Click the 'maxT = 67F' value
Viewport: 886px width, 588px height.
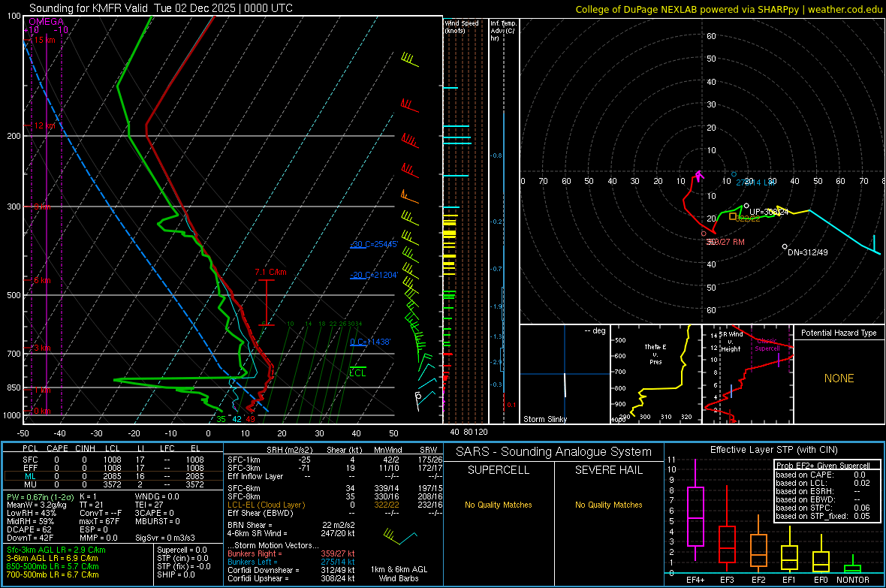99,521
